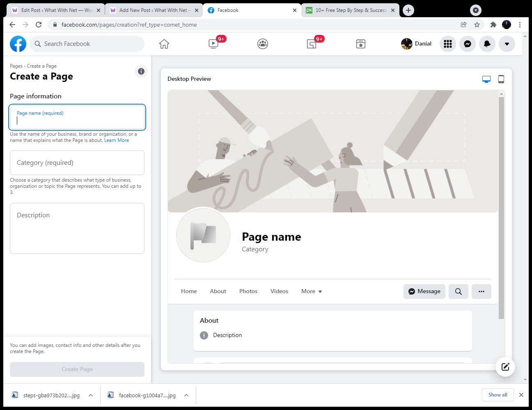Image resolution: width=532 pixels, height=410 pixels.
Task: Open the apps Menu grid
Action: click(447, 43)
